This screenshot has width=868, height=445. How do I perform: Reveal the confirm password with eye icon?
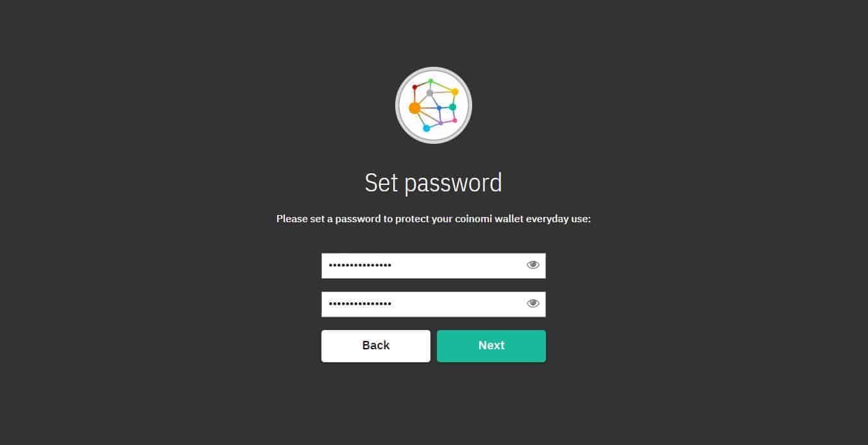coord(533,304)
